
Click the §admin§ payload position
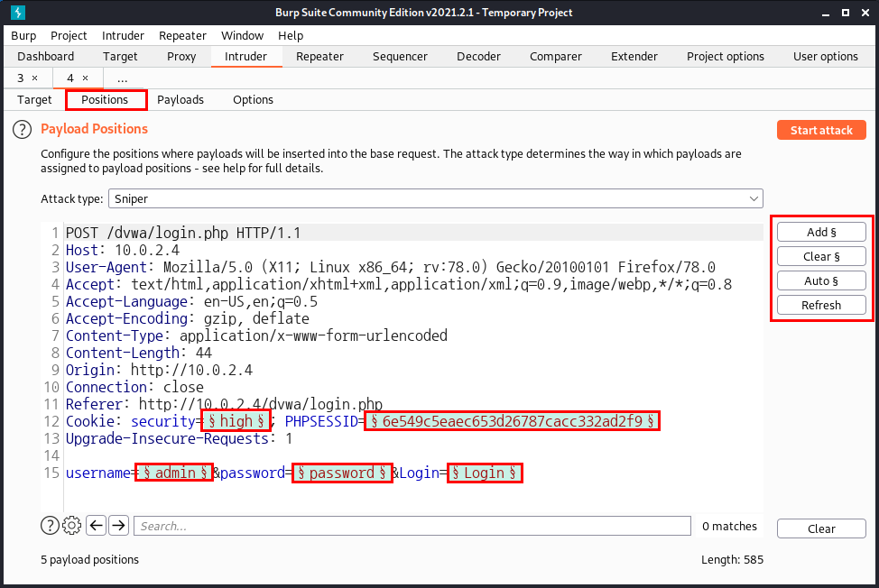[x=174, y=473]
